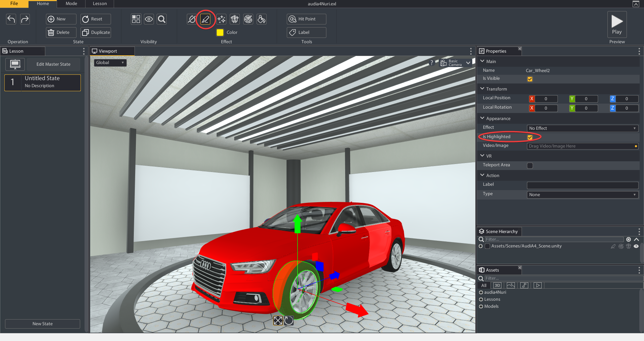Filter assets by images

tap(511, 285)
